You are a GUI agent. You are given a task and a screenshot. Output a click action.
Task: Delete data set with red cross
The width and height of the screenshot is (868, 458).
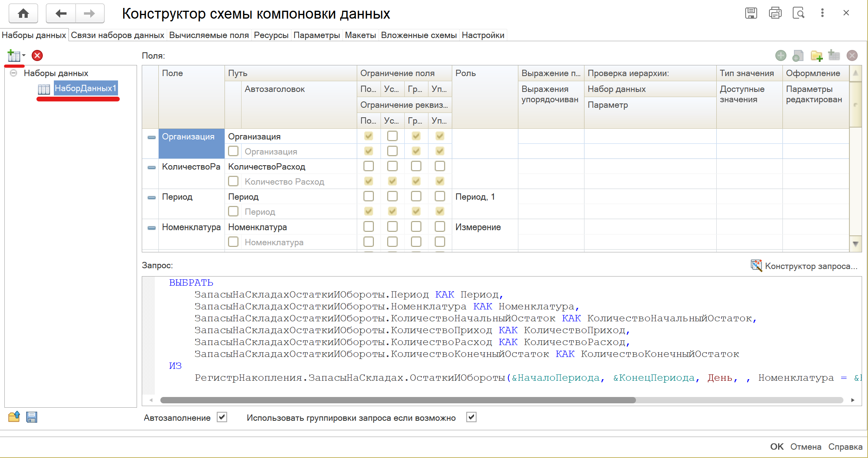(x=37, y=55)
